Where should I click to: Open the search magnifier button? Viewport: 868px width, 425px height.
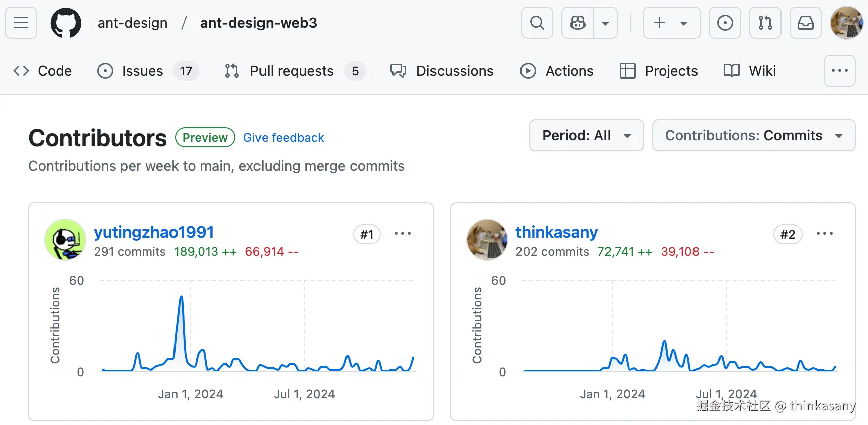pyautogui.click(x=537, y=23)
